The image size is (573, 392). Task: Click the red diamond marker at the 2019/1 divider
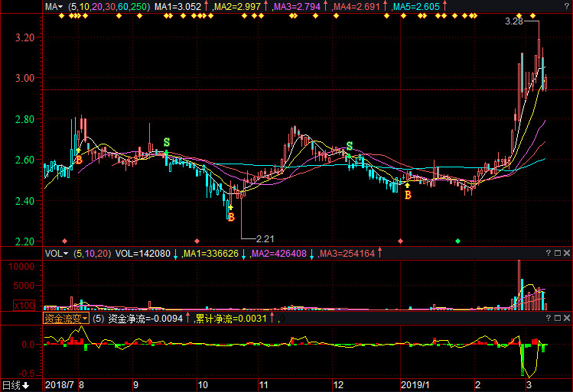[x=401, y=241]
